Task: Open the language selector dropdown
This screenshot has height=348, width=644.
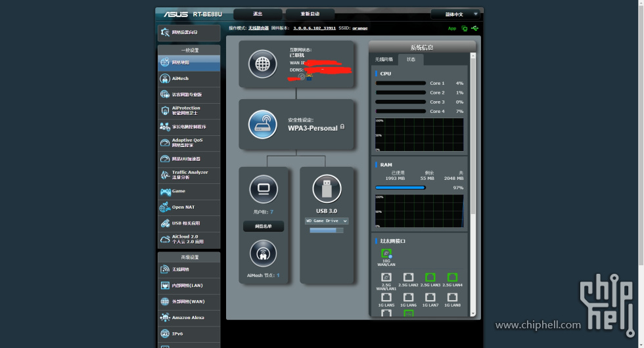Action: pyautogui.click(x=455, y=14)
